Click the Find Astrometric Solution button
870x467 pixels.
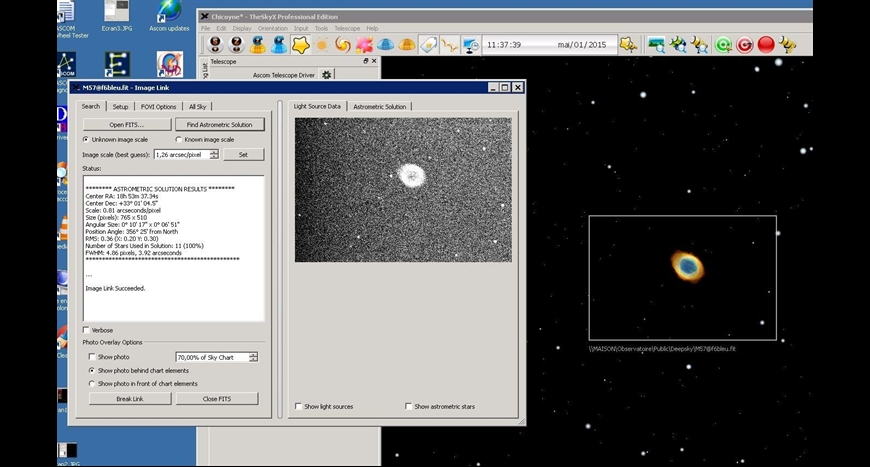[x=220, y=124]
